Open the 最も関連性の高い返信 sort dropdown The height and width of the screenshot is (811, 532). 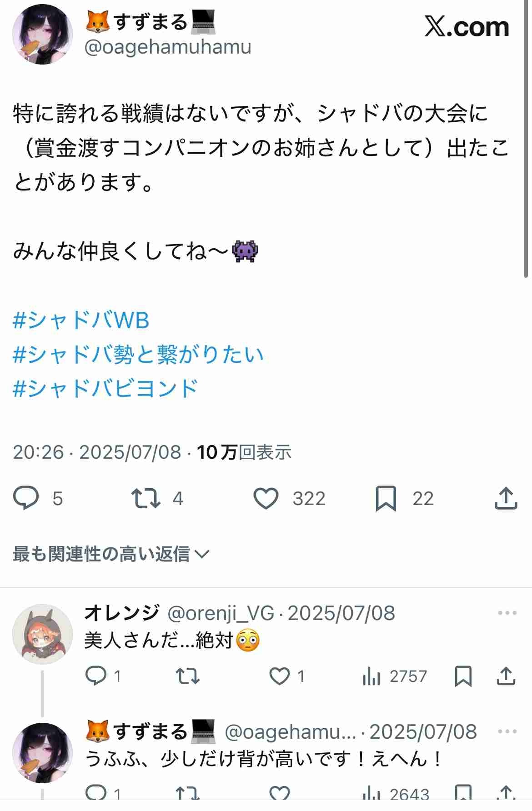(x=111, y=554)
